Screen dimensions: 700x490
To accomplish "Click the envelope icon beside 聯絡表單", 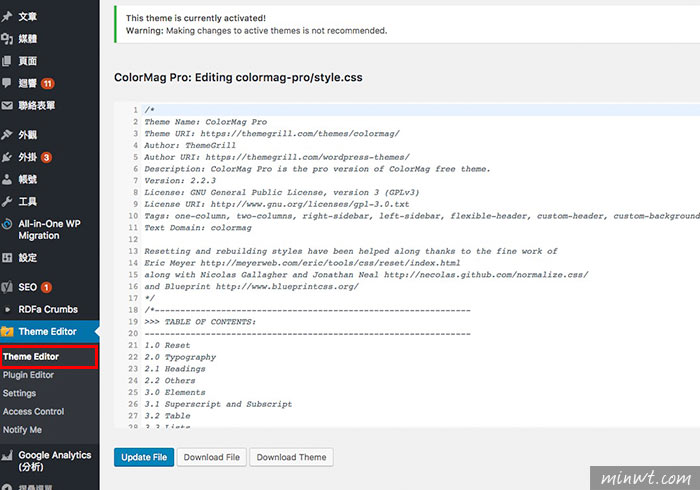I will tap(7, 105).
